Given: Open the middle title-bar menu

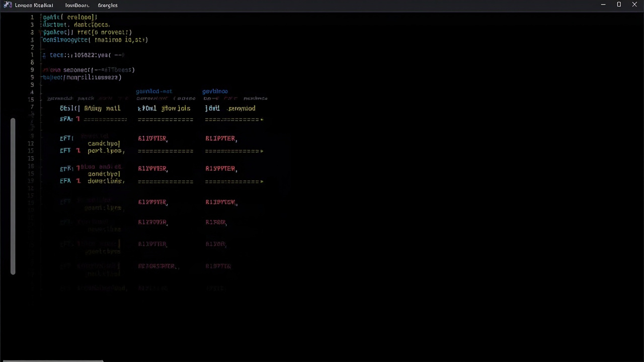Looking at the screenshot, I should point(77,5).
